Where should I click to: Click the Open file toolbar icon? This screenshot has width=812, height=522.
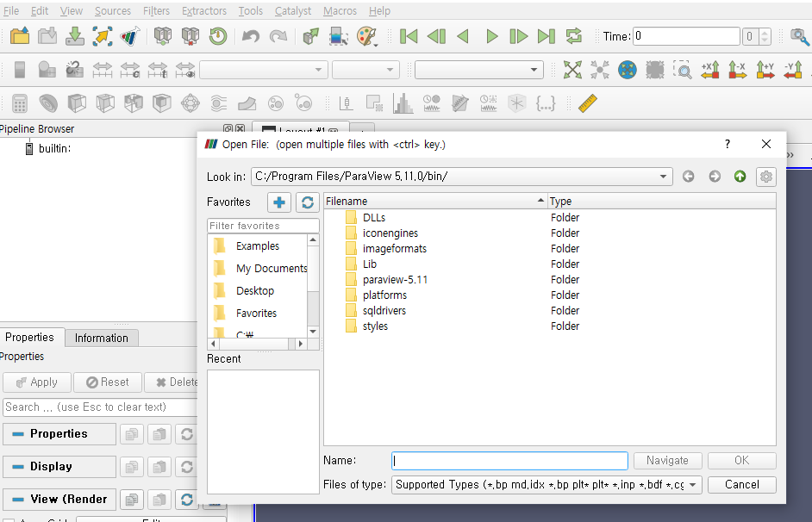tap(20, 36)
